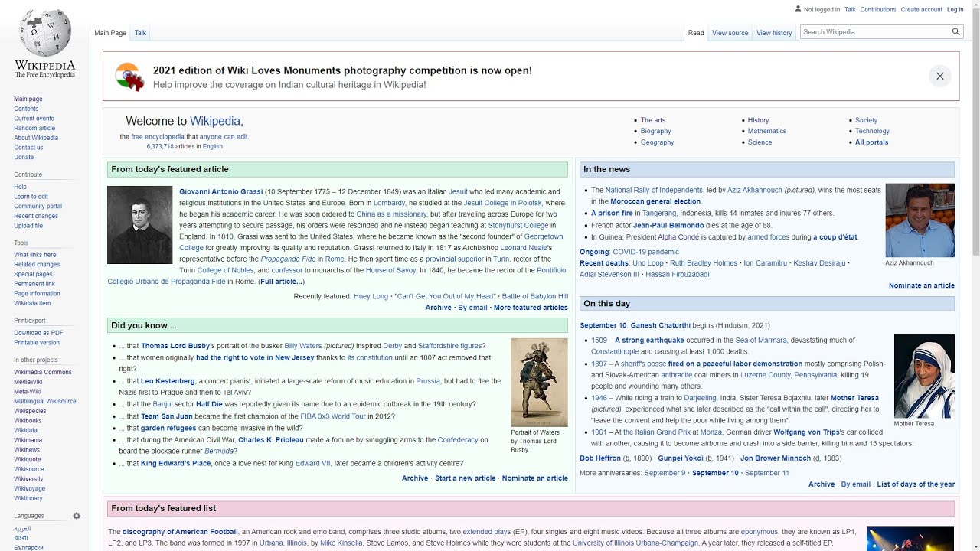Viewport: 980px width, 551px height.
Task: Switch to the Talk tab
Action: 140,33
